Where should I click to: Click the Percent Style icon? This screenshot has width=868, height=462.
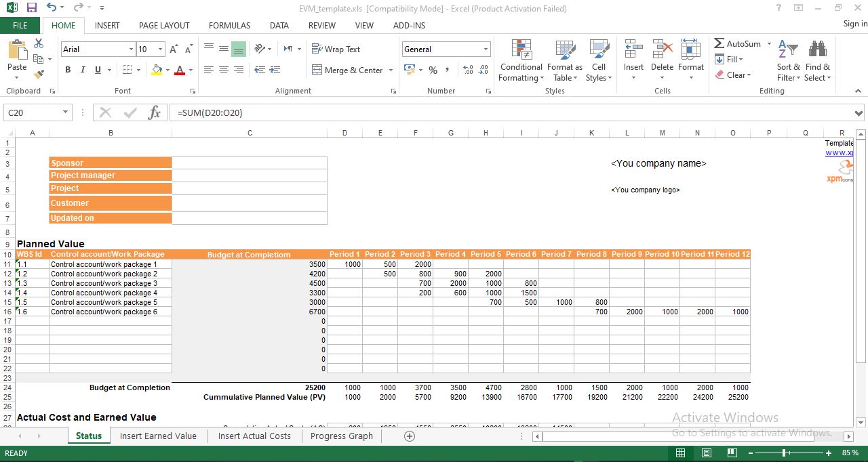[433, 70]
